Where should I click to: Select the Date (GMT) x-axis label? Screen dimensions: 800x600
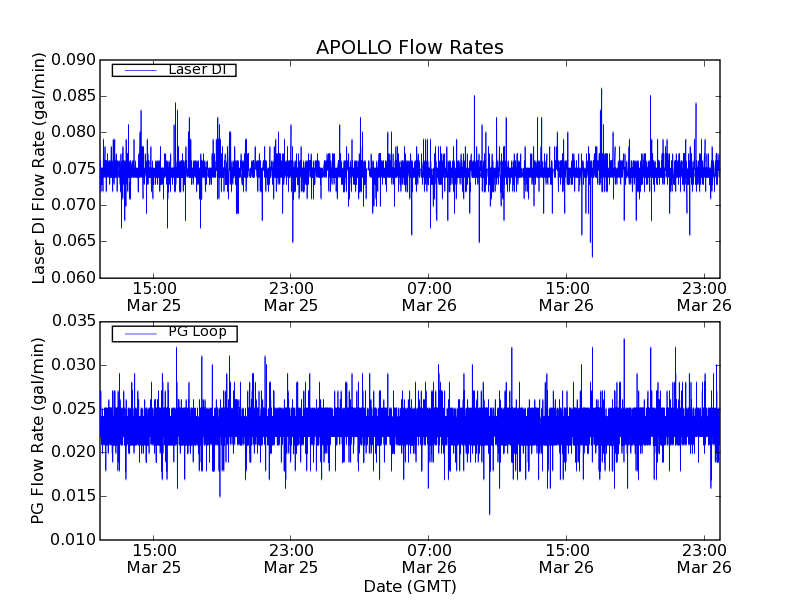409,586
